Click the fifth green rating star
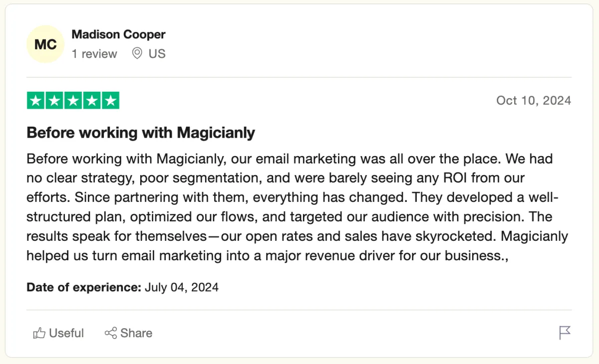 click(111, 101)
